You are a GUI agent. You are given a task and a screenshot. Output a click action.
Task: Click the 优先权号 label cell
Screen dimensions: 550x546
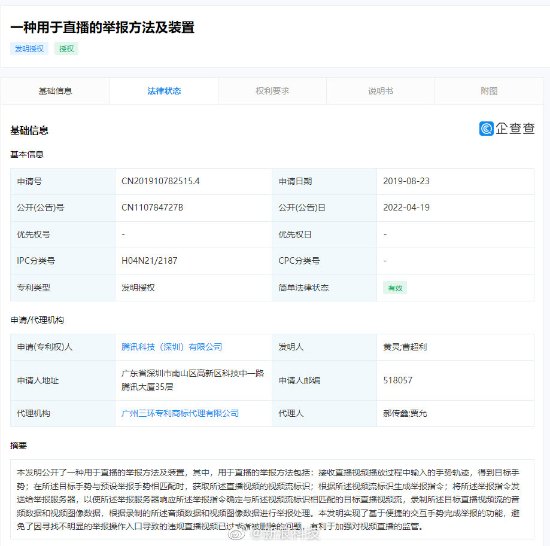63,235
